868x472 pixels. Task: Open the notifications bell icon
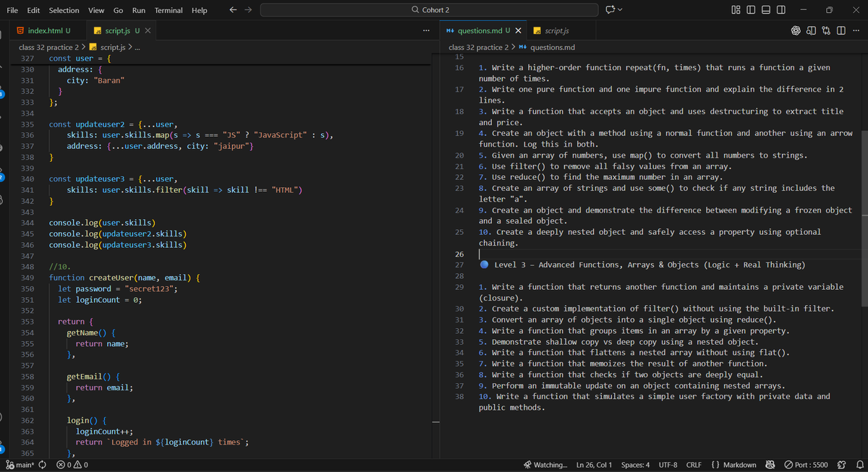click(859, 465)
